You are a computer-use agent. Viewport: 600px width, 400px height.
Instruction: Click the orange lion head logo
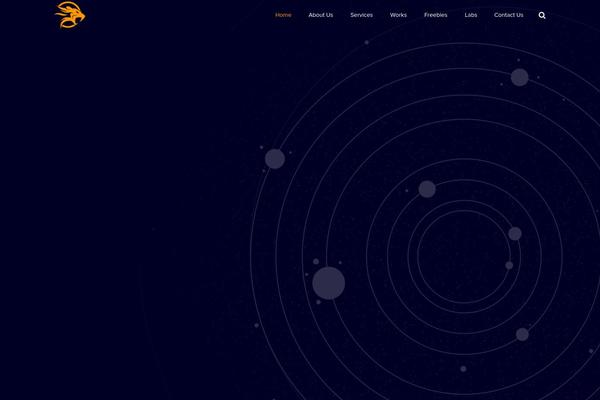coord(70,15)
